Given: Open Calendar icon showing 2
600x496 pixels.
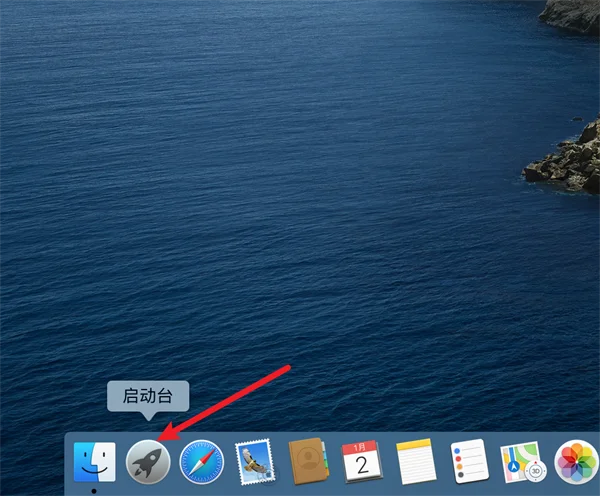Looking at the screenshot, I should (362, 462).
